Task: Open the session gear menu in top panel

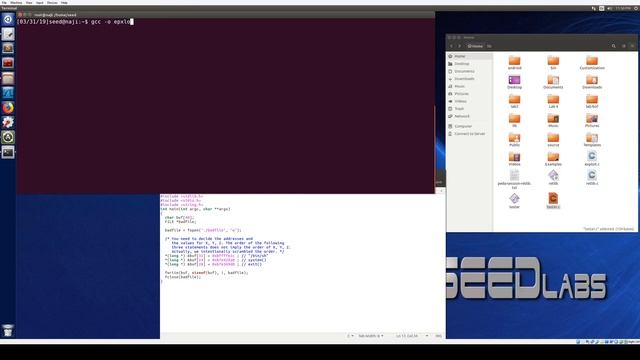Action: pyautogui.click(x=636, y=8)
